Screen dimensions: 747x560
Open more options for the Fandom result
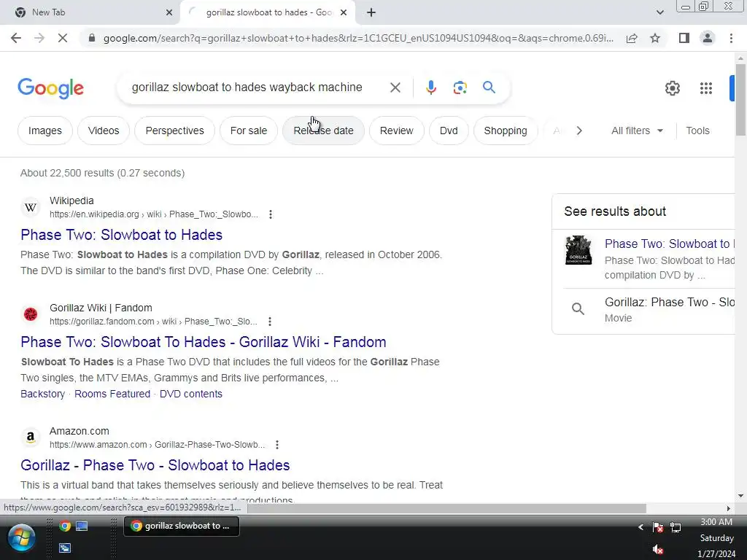tap(270, 322)
